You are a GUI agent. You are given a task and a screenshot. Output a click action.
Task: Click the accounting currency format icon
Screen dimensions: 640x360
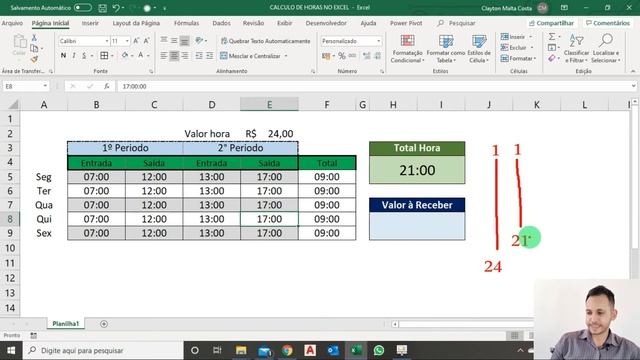click(x=326, y=56)
